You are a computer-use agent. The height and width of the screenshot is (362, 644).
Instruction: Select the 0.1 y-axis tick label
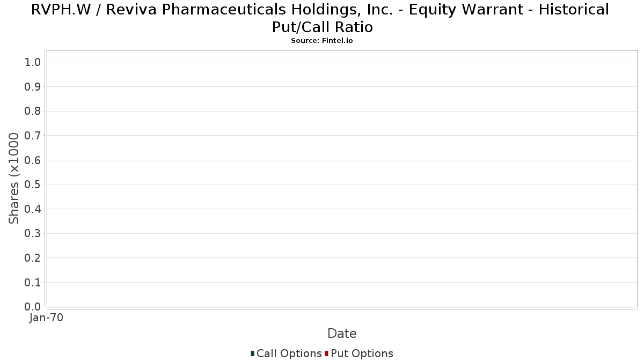tap(33, 283)
